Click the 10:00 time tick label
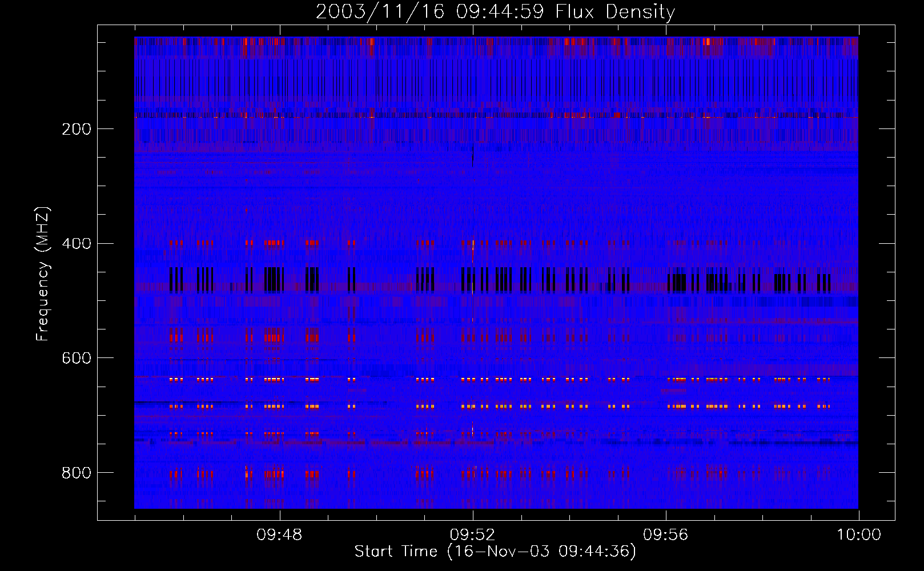Screen dimensions: 924x571 pos(859,535)
